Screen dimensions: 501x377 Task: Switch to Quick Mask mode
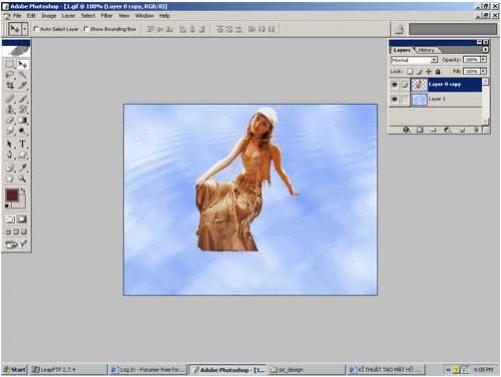click(22, 219)
